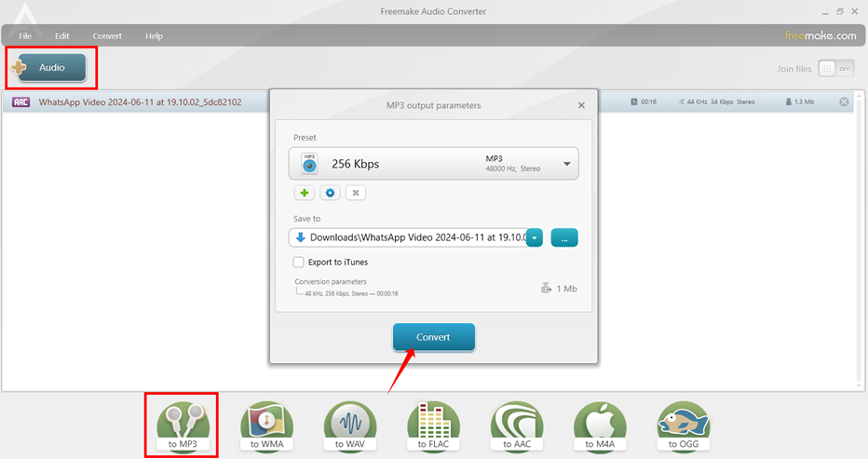Open the Convert menu

[107, 36]
